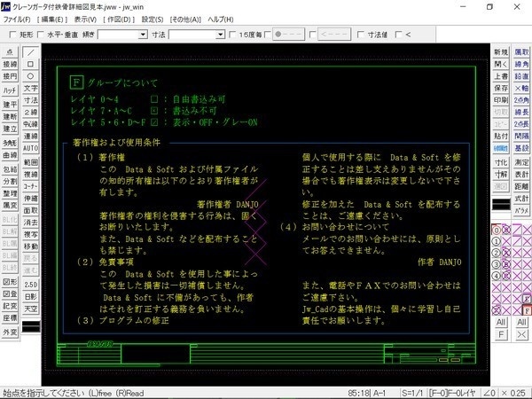Choose the 曲線 curve tool
This screenshot has height=399, width=532.
coord(10,155)
